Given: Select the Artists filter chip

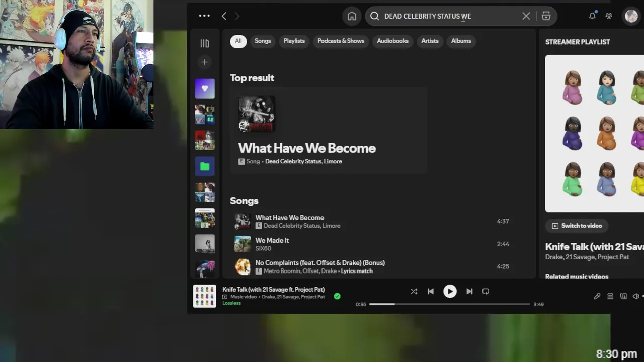Looking at the screenshot, I should (x=430, y=41).
